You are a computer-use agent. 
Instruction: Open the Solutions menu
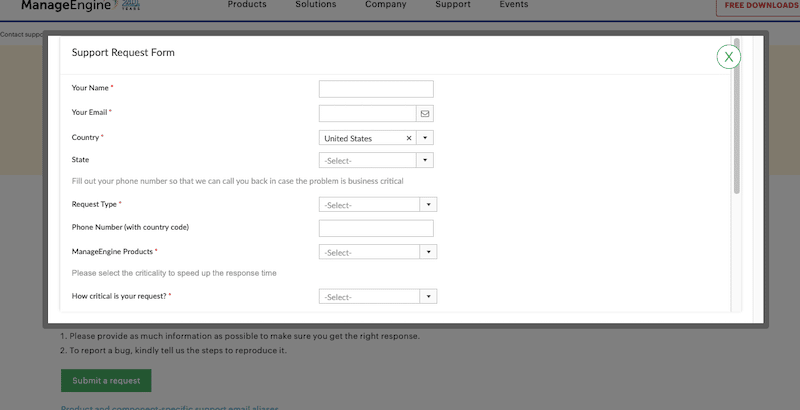[x=316, y=5]
